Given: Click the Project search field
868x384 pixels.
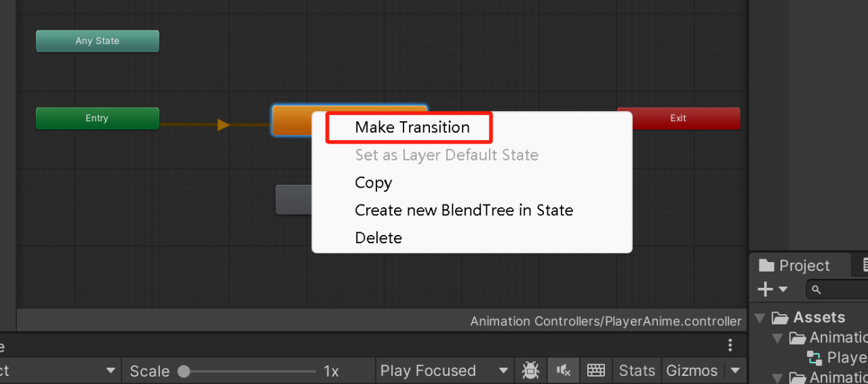Looking at the screenshot, I should 837,290.
